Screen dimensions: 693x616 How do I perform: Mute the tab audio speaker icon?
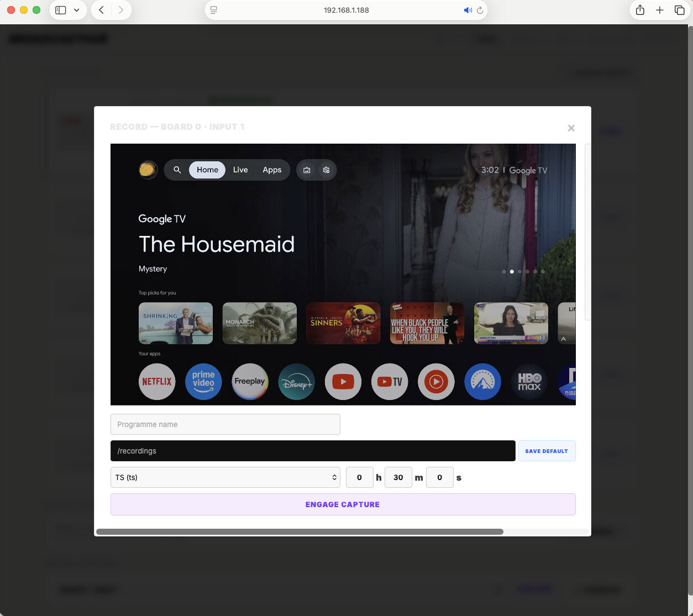pos(468,10)
